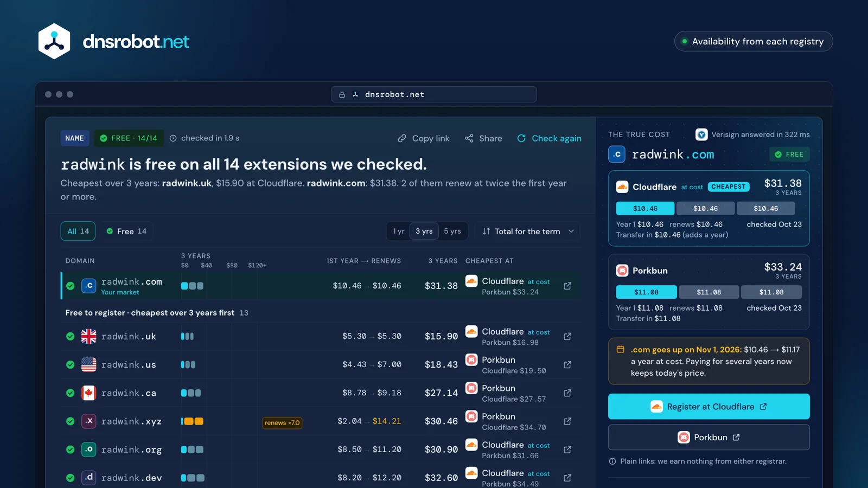The height and width of the screenshot is (488, 868).
Task: Click the .dev extension icon
Action: point(89,478)
